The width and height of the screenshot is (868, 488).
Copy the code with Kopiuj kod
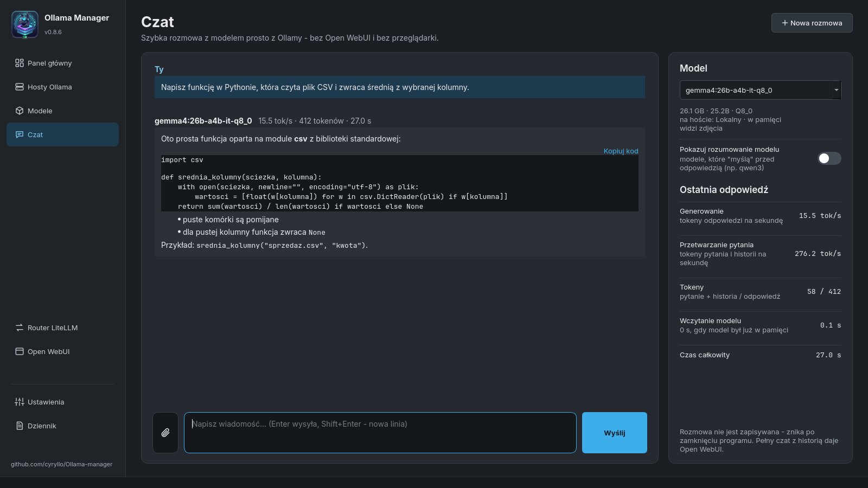(x=621, y=151)
